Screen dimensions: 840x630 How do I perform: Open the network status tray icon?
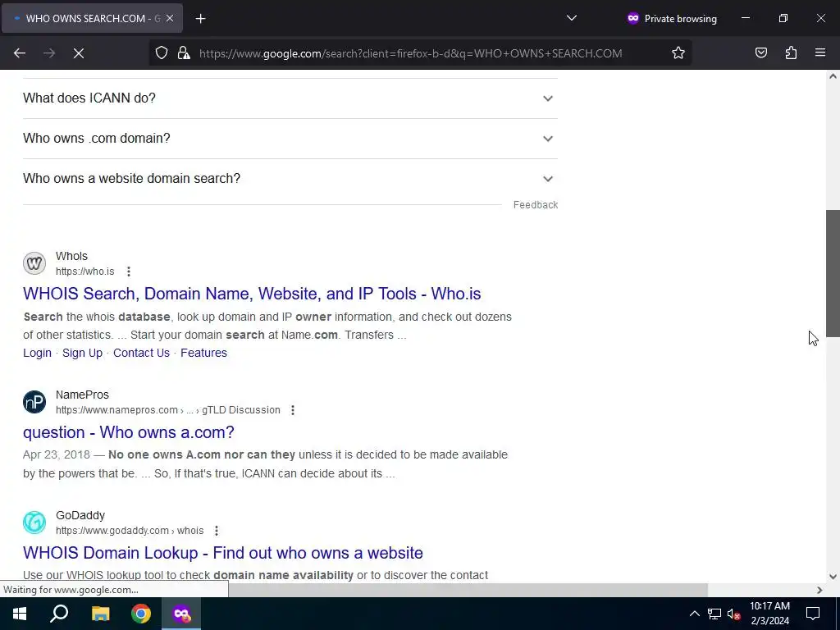click(x=714, y=614)
